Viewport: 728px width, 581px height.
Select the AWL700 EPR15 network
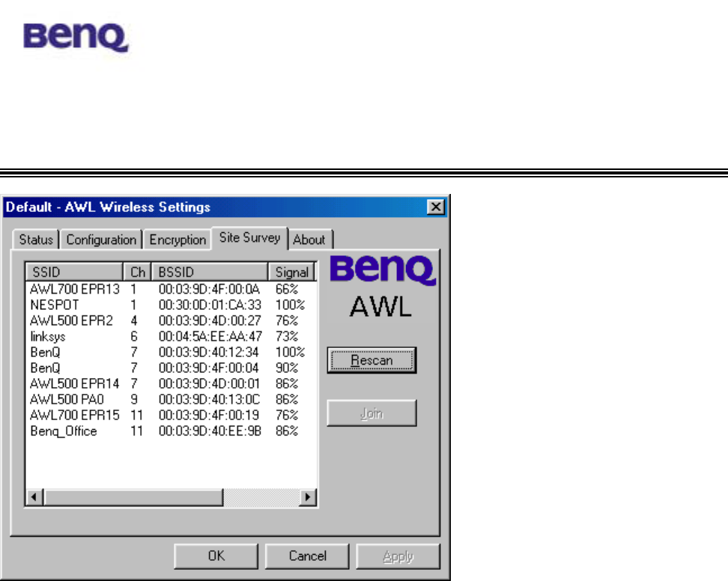coord(171,416)
